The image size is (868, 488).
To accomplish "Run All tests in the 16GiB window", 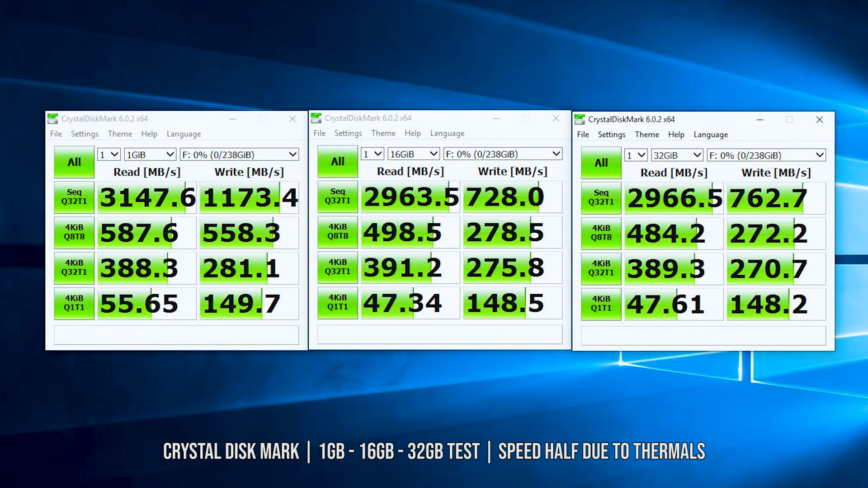I will coord(338,161).
